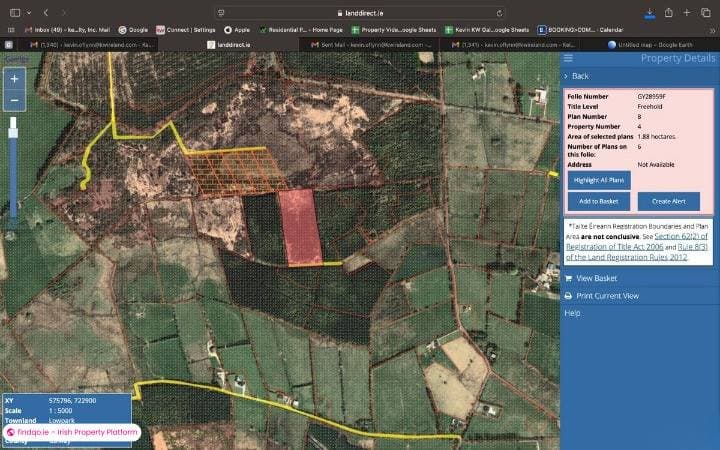Open the bookmarks grid icon in favorites bar
720x450 pixels.
tap(11, 30)
